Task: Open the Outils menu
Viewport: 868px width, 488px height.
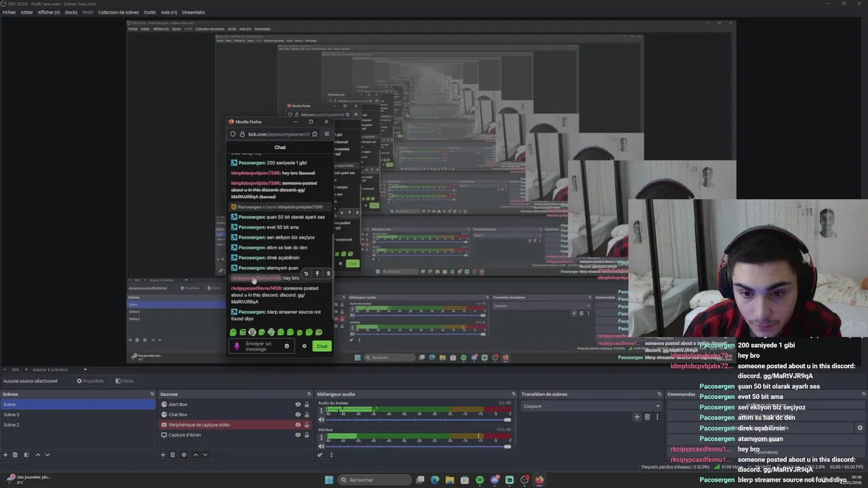Action: point(150,12)
